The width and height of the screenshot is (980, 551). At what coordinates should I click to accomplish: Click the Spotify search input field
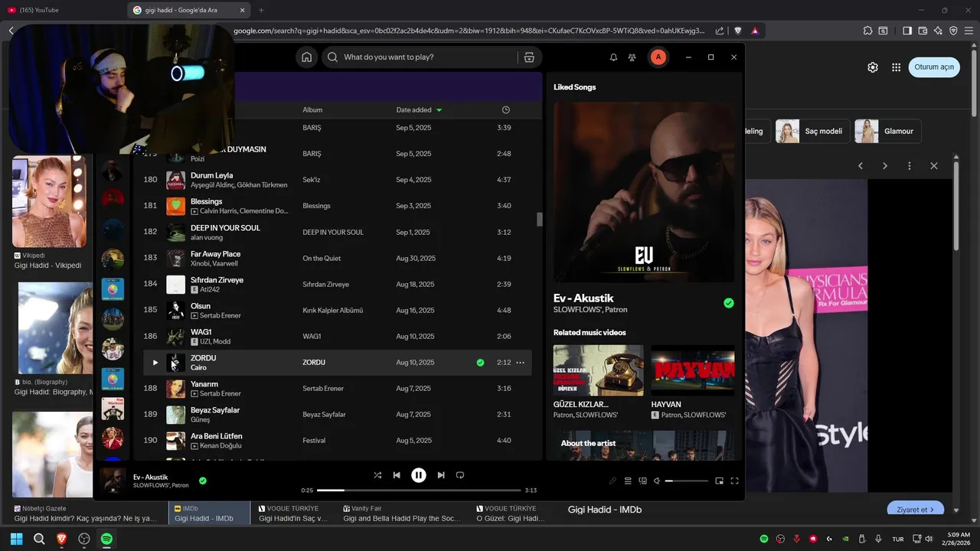click(429, 57)
